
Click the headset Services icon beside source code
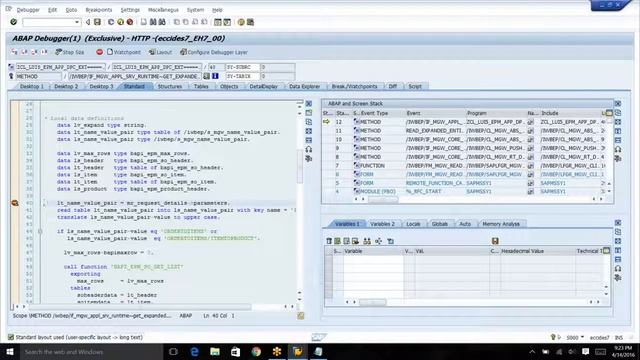click(x=309, y=149)
